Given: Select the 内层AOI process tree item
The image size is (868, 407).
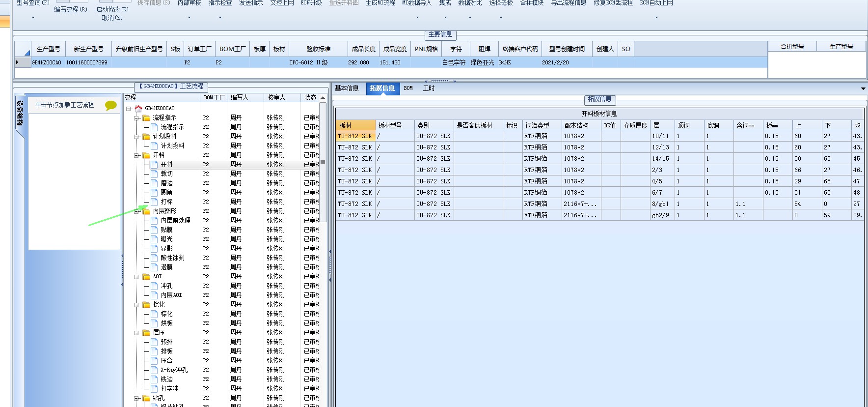Looking at the screenshot, I should point(171,295).
